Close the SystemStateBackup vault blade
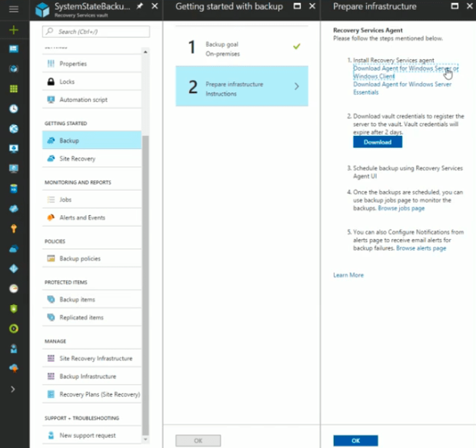 (x=155, y=6)
